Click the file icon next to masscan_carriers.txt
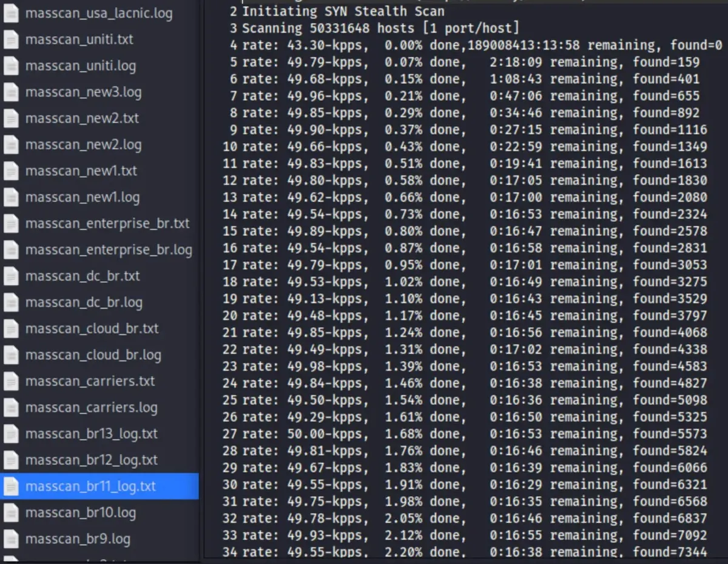The image size is (728, 564). pyautogui.click(x=12, y=381)
